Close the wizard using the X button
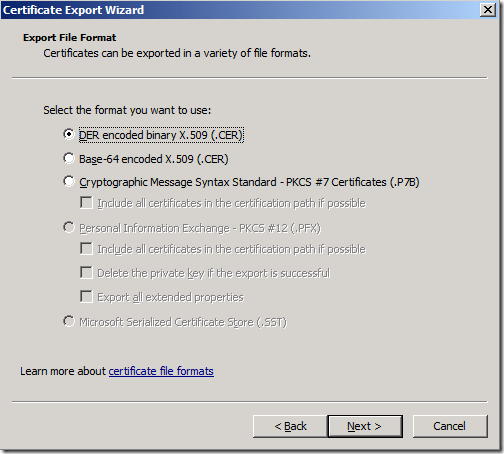 click(x=488, y=10)
